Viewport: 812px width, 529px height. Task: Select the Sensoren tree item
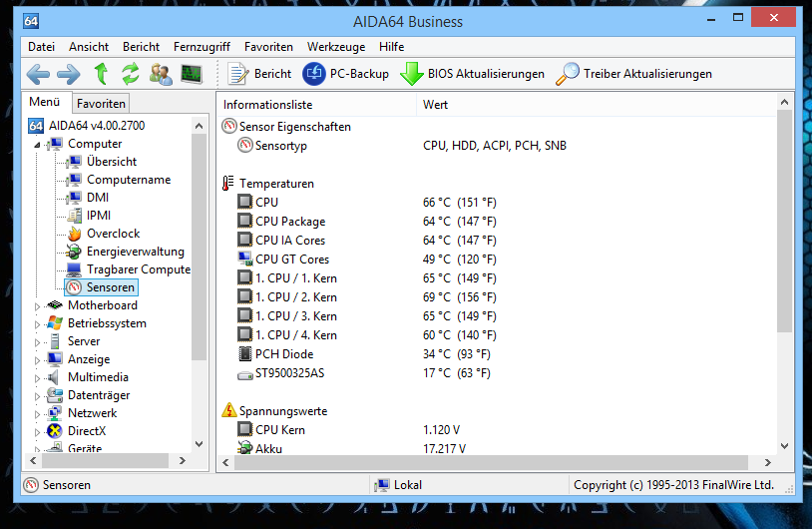[x=102, y=287]
